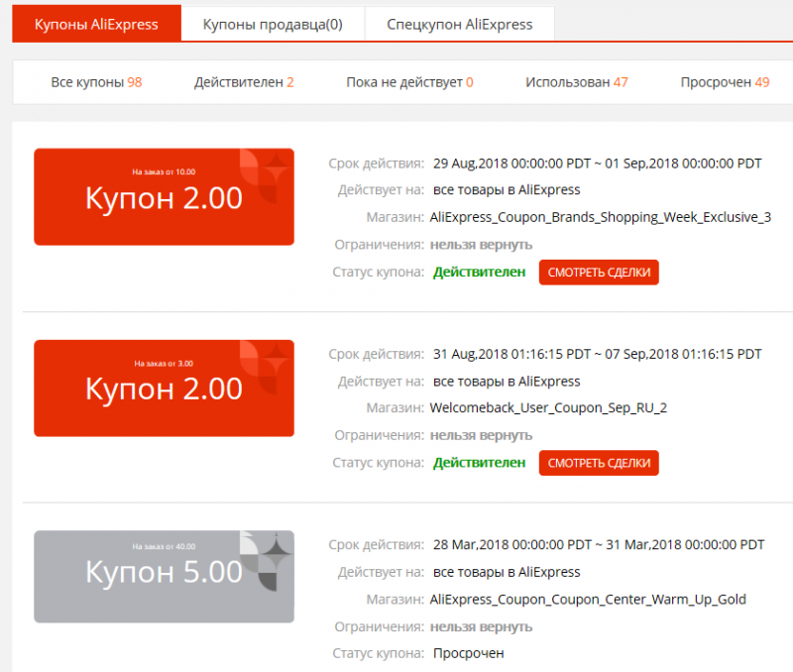Show Использован 47 coupons
This screenshot has width=793, height=672.
coord(576,82)
